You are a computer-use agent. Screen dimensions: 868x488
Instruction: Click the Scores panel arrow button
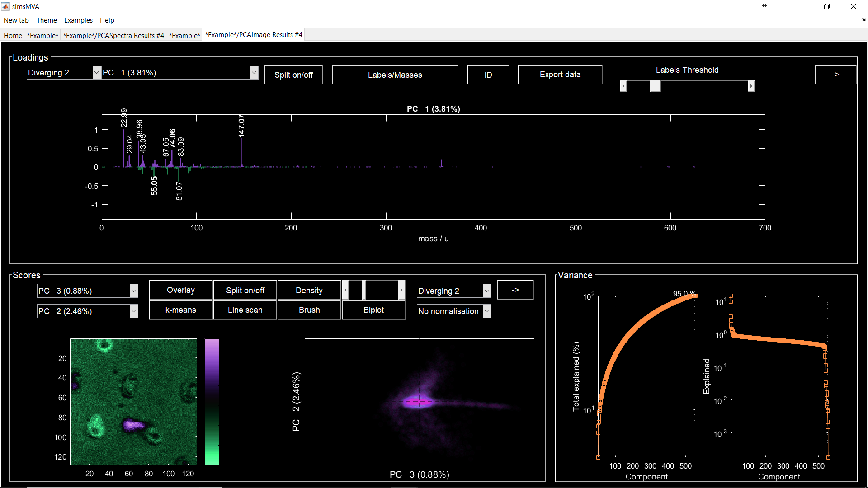click(x=515, y=290)
